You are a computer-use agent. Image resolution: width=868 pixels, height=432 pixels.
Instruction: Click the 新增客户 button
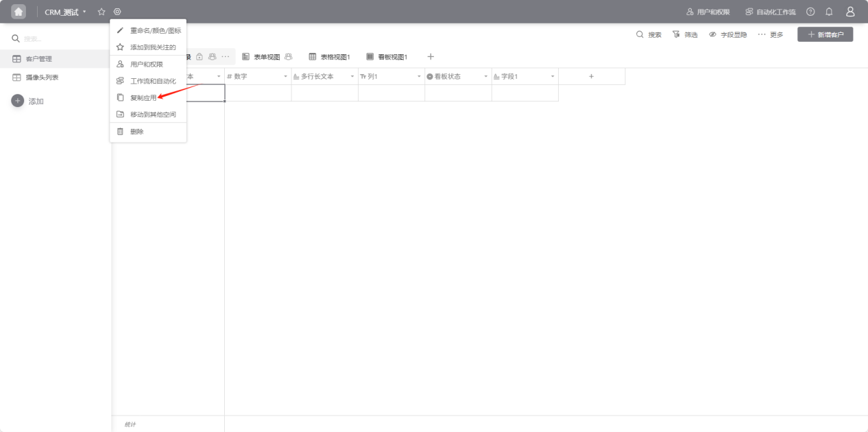825,34
